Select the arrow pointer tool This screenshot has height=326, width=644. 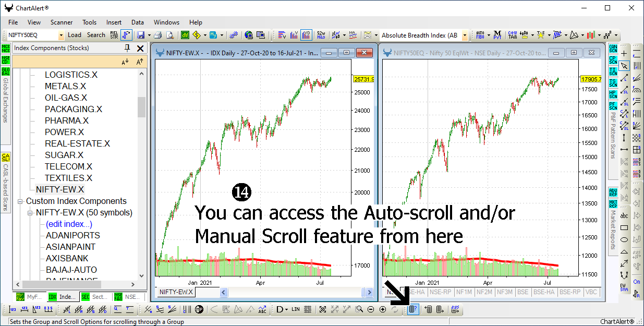tap(624, 66)
